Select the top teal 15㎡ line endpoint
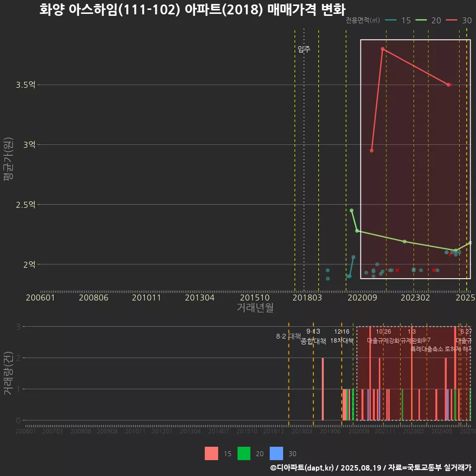476x476 pixels. [353, 257]
